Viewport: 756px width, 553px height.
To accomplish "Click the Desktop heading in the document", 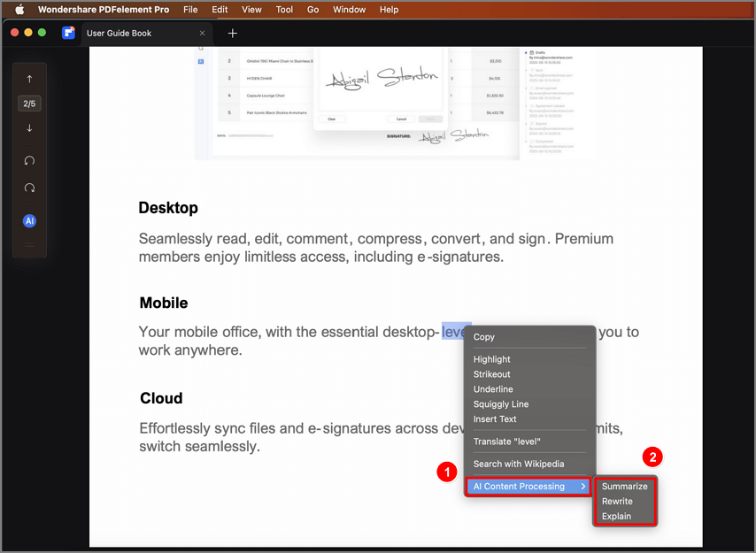I will coord(168,208).
